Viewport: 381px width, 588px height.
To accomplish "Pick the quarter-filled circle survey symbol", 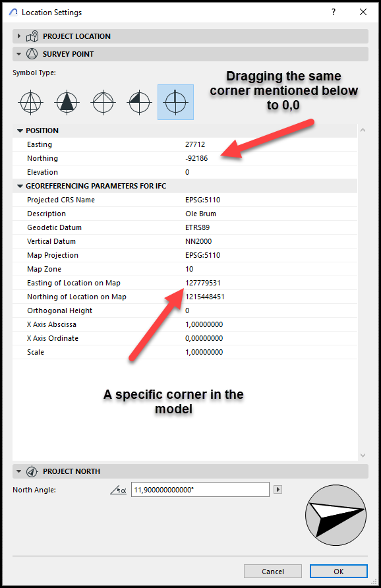I will tap(140, 102).
